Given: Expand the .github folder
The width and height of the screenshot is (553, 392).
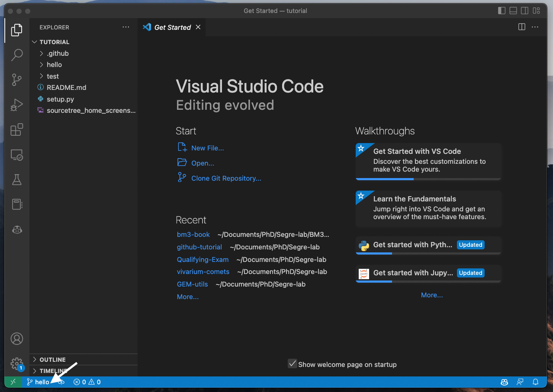Looking at the screenshot, I should point(84,53).
